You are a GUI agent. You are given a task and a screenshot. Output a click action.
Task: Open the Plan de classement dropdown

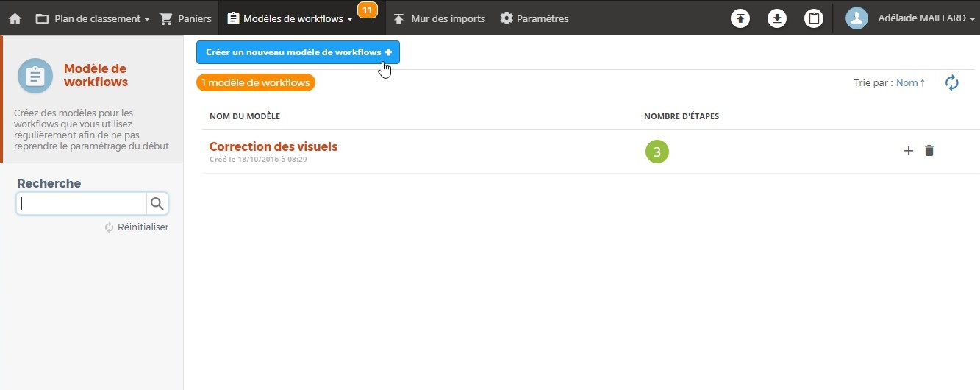click(x=93, y=18)
